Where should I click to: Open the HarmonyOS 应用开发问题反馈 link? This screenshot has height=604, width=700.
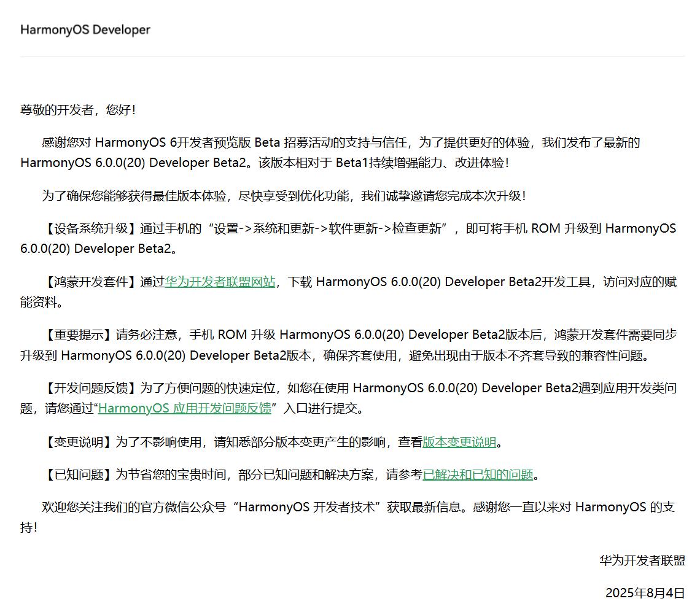tap(185, 408)
